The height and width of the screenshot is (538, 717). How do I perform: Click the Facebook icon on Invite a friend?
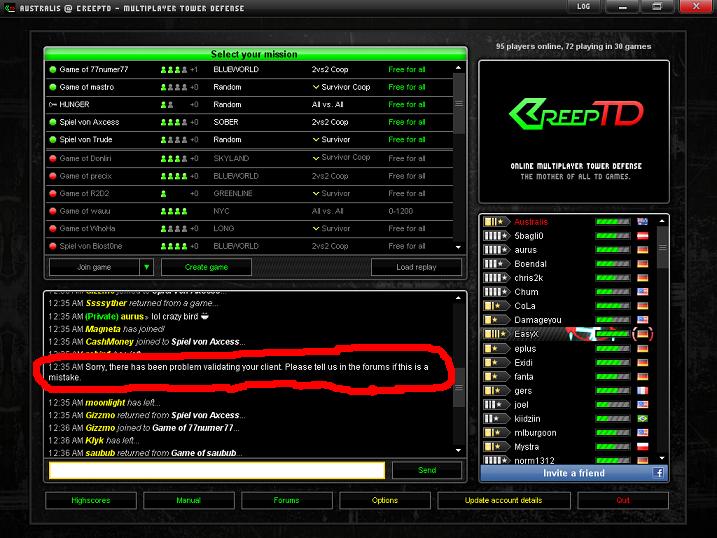(x=658, y=473)
